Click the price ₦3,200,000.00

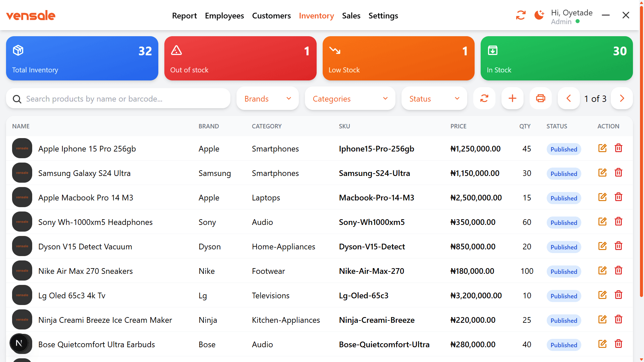click(x=476, y=296)
